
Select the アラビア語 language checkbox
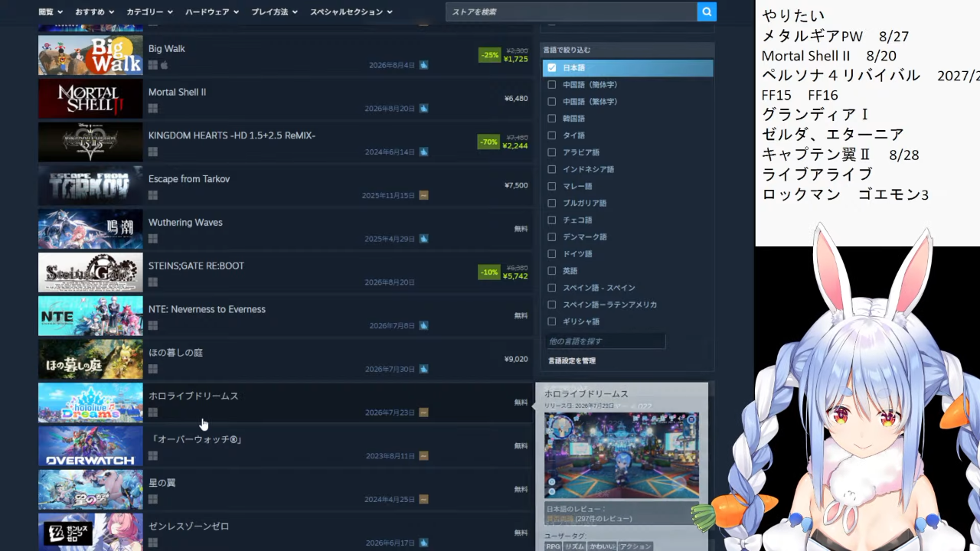(552, 152)
